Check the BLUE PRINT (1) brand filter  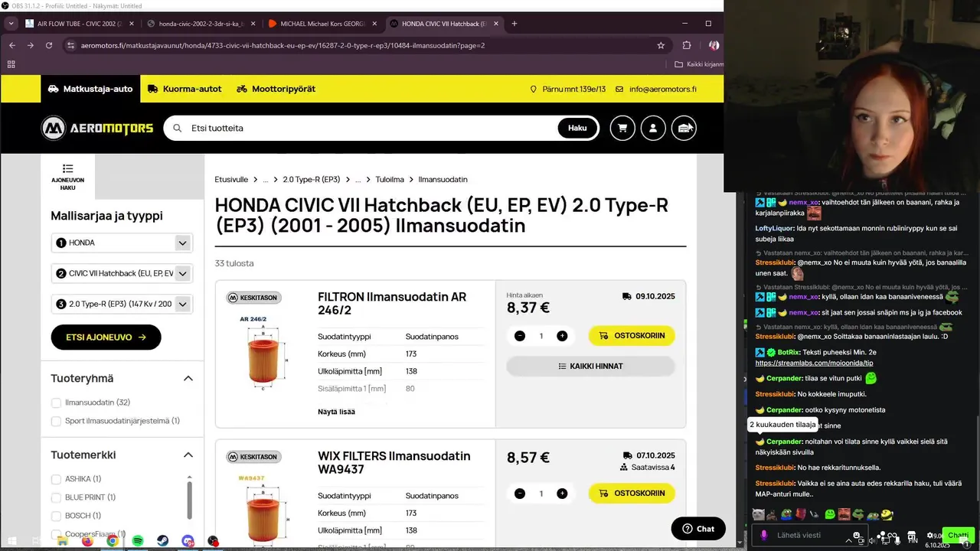[x=56, y=497]
